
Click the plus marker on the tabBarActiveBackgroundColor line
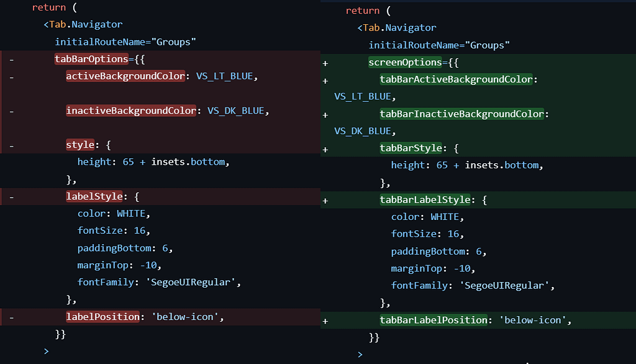click(x=325, y=80)
